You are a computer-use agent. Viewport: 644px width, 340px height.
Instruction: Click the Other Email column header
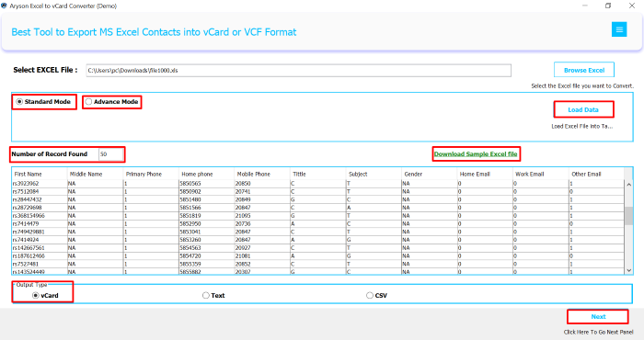pos(596,174)
